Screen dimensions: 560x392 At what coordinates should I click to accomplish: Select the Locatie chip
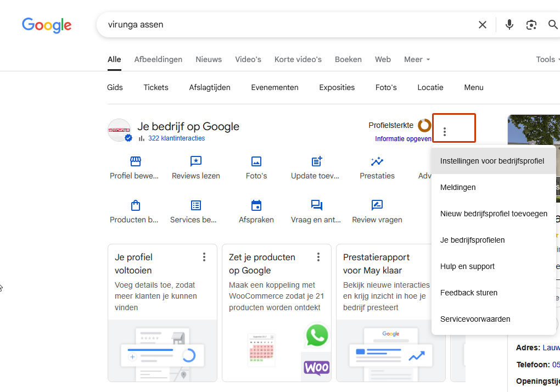tap(430, 87)
